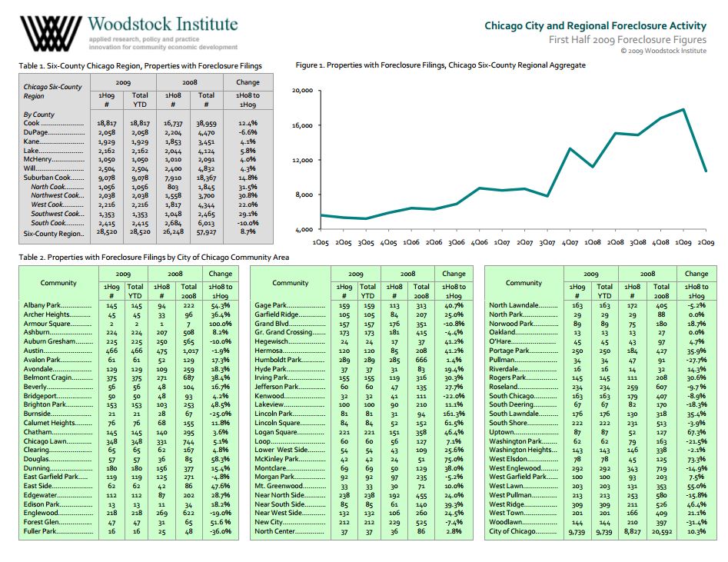Click the "Six-County Region" total row label
Image resolution: width=728 pixels, height=562 pixels.
[x=53, y=234]
